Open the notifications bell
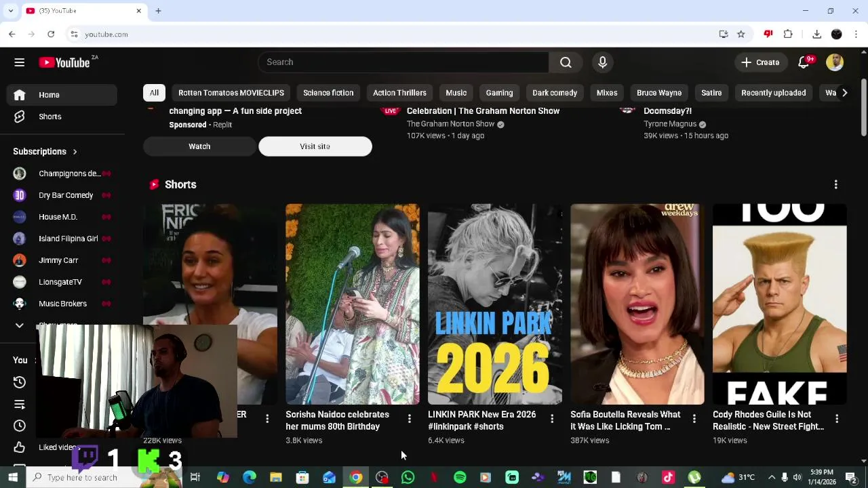 tap(804, 62)
